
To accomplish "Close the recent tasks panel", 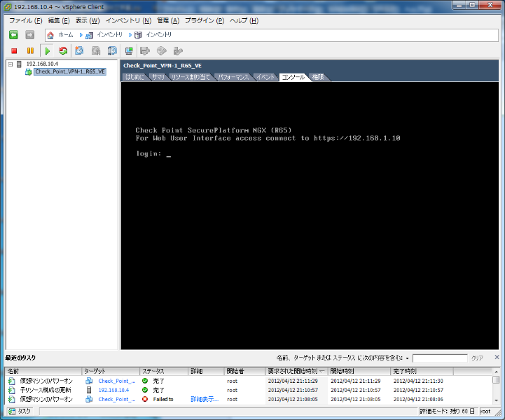I will 497,357.
